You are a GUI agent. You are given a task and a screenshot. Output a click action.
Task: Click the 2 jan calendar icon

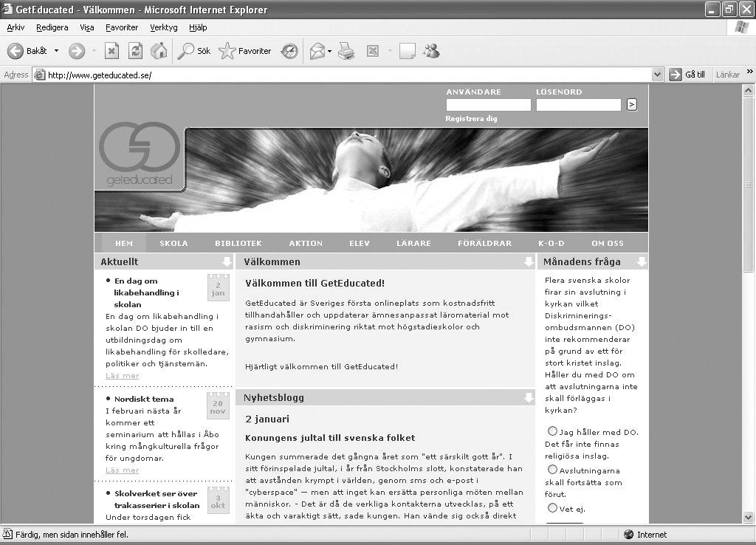tap(218, 287)
